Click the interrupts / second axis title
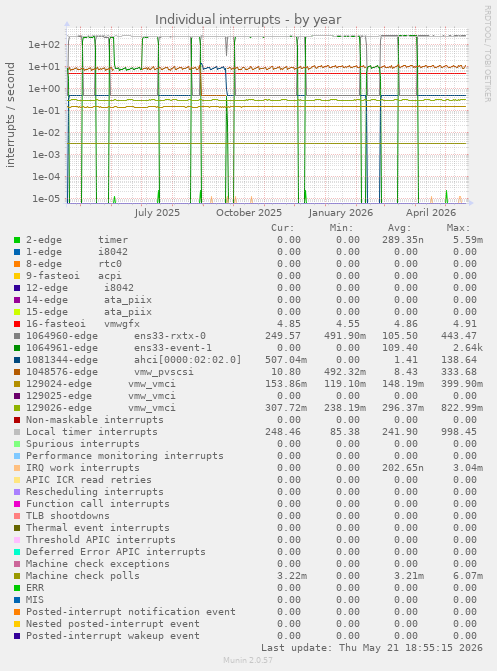Image resolution: width=497 pixels, height=671 pixels. point(10,115)
